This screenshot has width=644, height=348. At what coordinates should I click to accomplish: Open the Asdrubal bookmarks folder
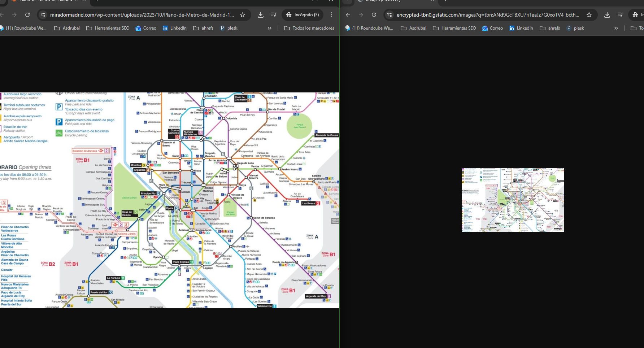(x=67, y=28)
